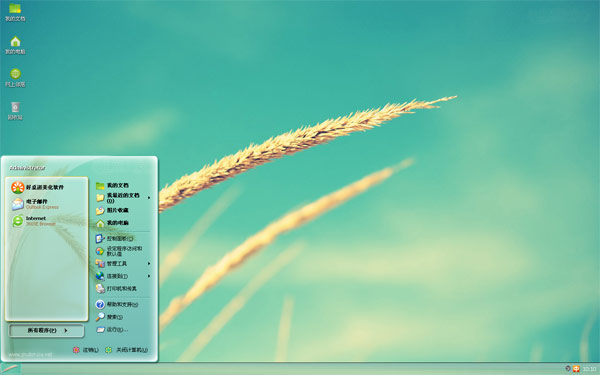Click the 我的文档 desktop folder icon

15,12
